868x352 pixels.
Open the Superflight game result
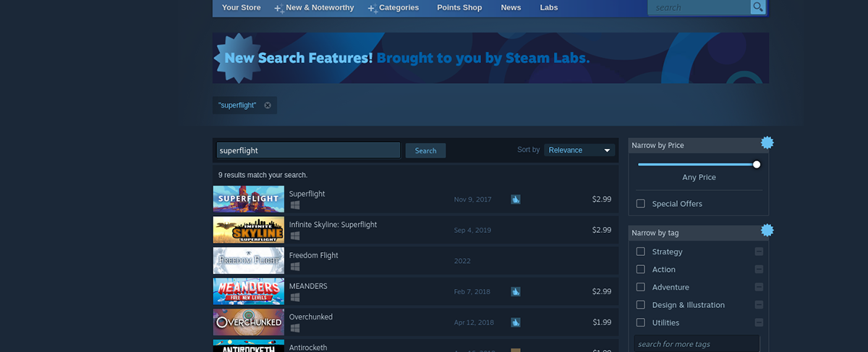point(415,199)
